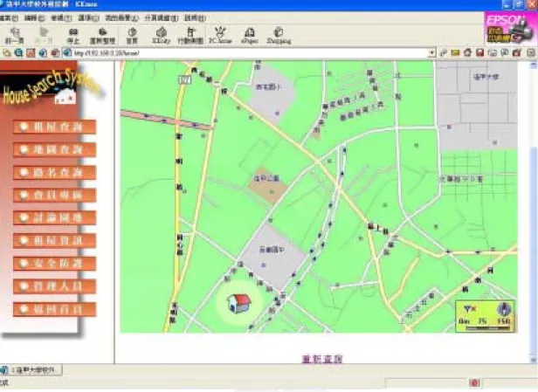Click the scrollbar up arrow at top right
Image resolution: width=538 pixels, height=392 pixels.
(x=534, y=65)
